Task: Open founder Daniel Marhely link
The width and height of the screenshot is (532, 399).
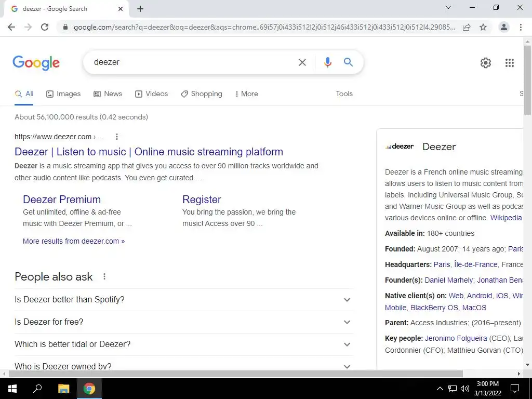Action: (448, 280)
